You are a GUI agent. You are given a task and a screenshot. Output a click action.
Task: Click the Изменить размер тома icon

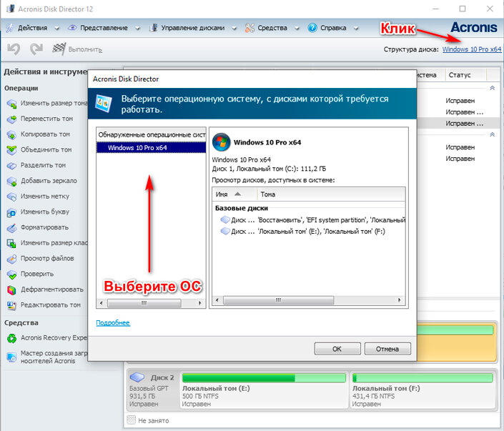pos(11,104)
